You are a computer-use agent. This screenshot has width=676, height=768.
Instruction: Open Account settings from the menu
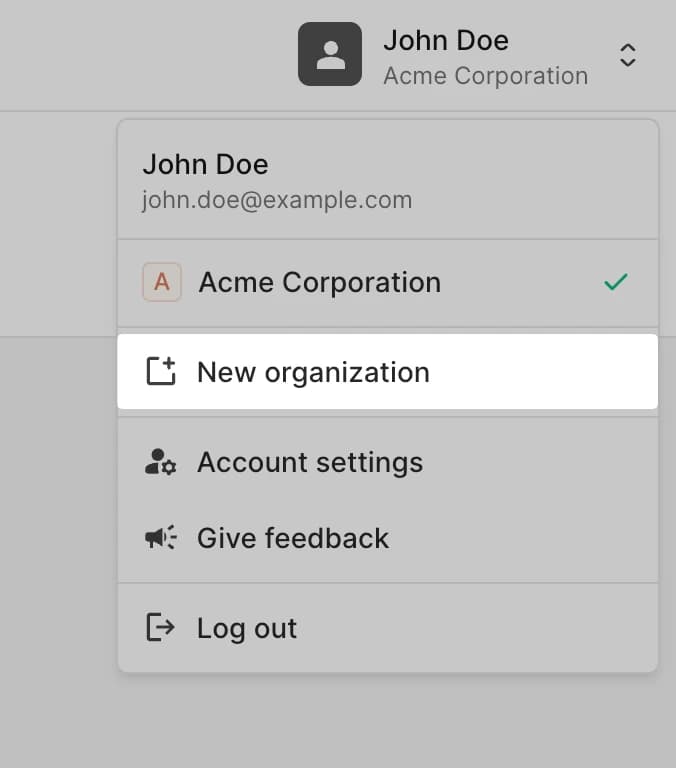click(x=309, y=462)
